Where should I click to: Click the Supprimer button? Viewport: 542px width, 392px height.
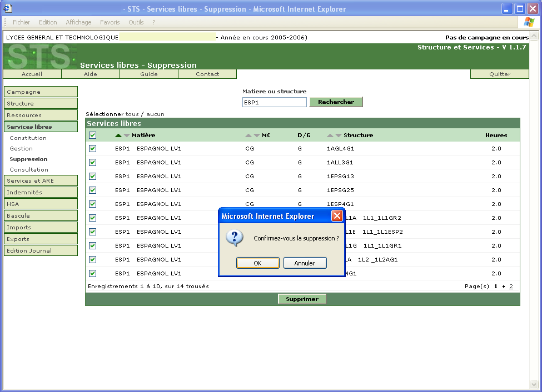[x=302, y=299]
